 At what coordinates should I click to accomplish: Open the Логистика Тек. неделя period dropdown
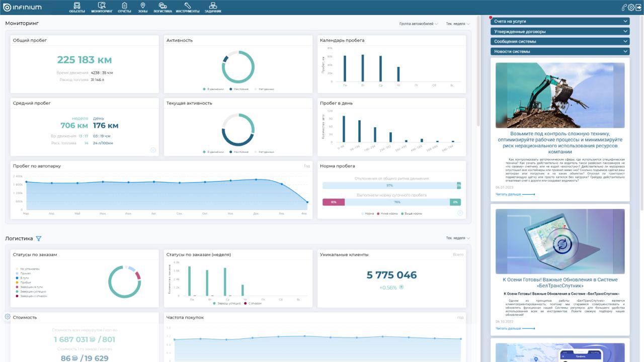458,238
